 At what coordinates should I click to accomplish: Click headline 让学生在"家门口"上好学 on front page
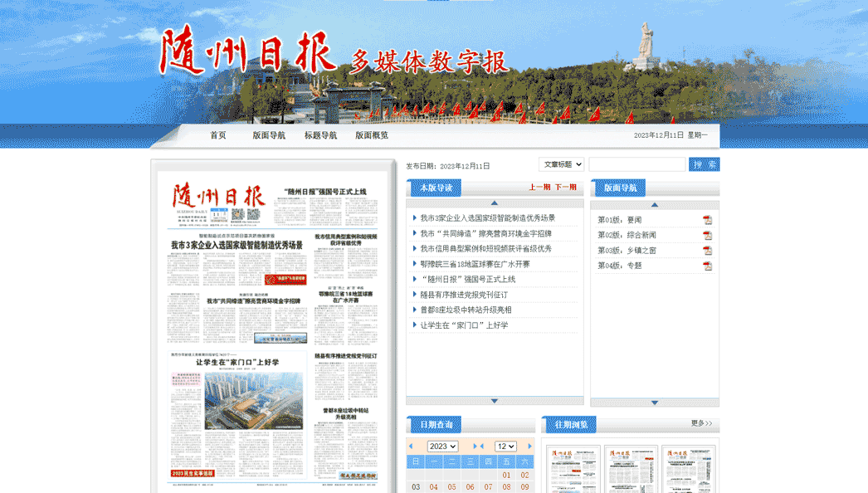pos(237,362)
